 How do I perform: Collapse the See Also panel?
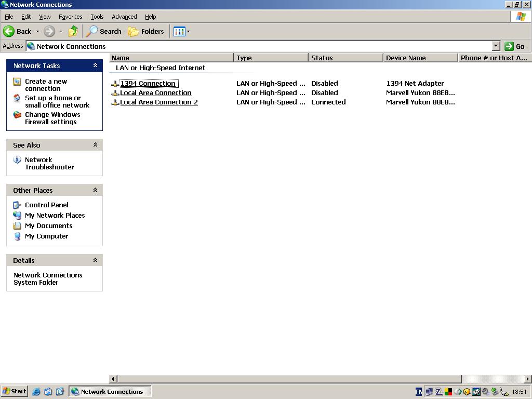click(x=96, y=145)
